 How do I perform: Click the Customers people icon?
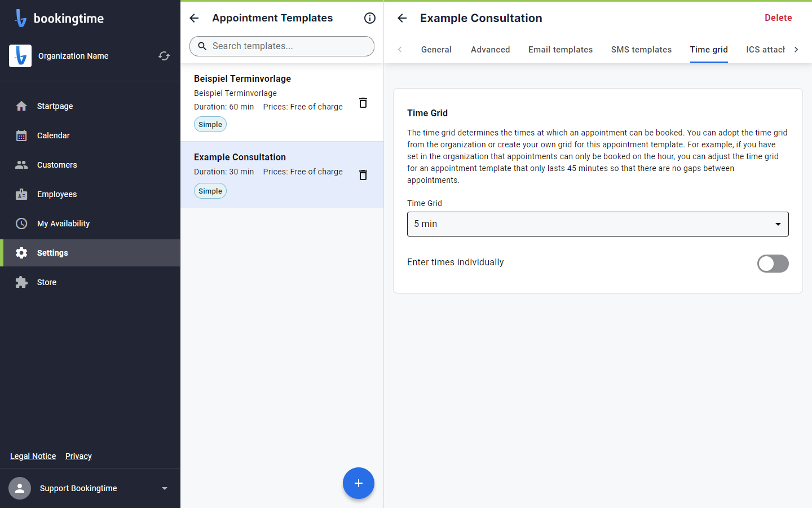(21, 165)
